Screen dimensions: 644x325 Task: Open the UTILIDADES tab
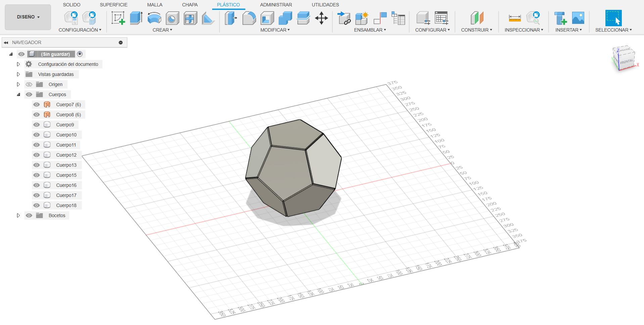point(325,5)
